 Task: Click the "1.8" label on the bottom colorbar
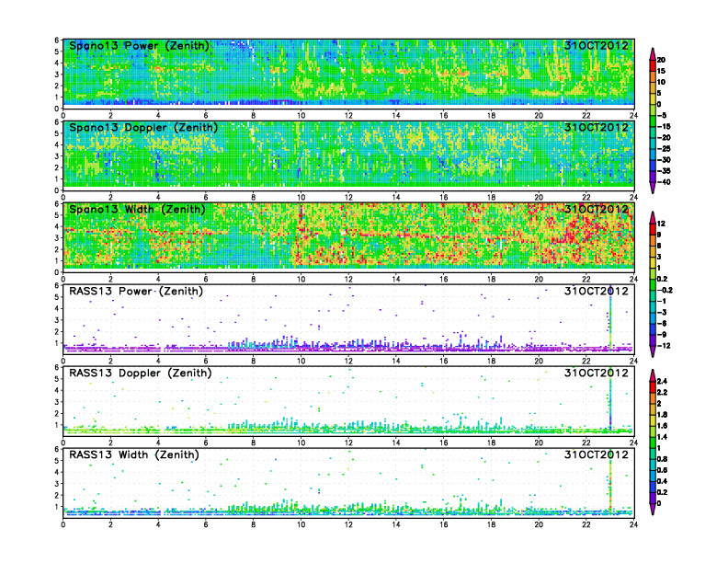tap(662, 414)
